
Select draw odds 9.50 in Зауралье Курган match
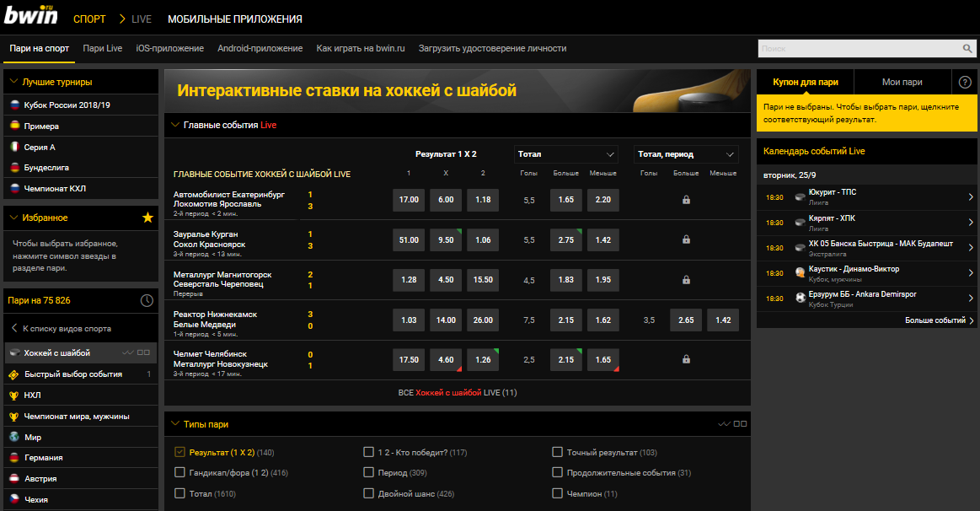(x=446, y=239)
